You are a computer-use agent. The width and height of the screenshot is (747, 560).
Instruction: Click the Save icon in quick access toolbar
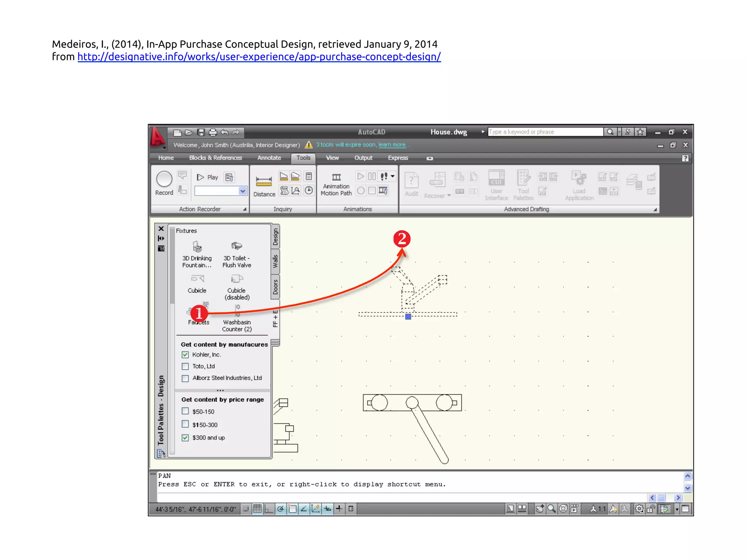pyautogui.click(x=201, y=132)
